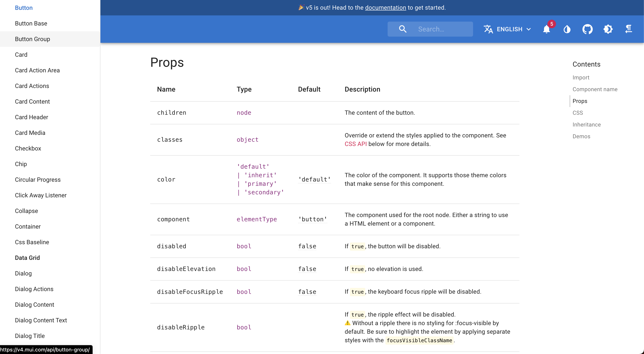Open the Checkbox component page
The image size is (644, 354).
pyautogui.click(x=28, y=148)
